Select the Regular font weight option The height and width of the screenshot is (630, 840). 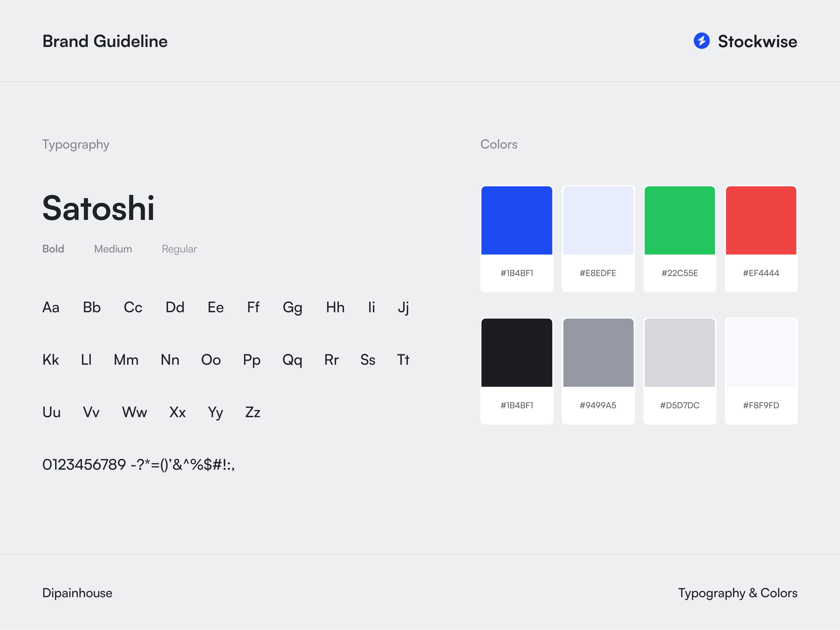click(x=179, y=249)
